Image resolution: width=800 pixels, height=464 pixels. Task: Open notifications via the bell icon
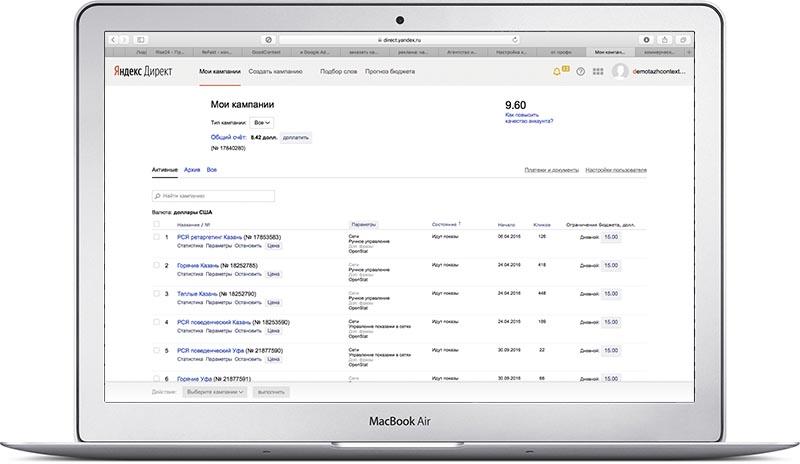point(556,72)
